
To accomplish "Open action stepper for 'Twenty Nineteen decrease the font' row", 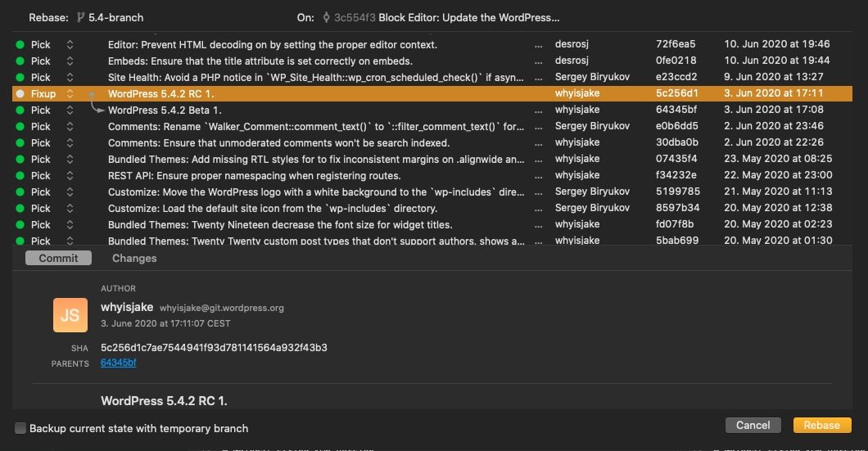I will pyautogui.click(x=70, y=224).
